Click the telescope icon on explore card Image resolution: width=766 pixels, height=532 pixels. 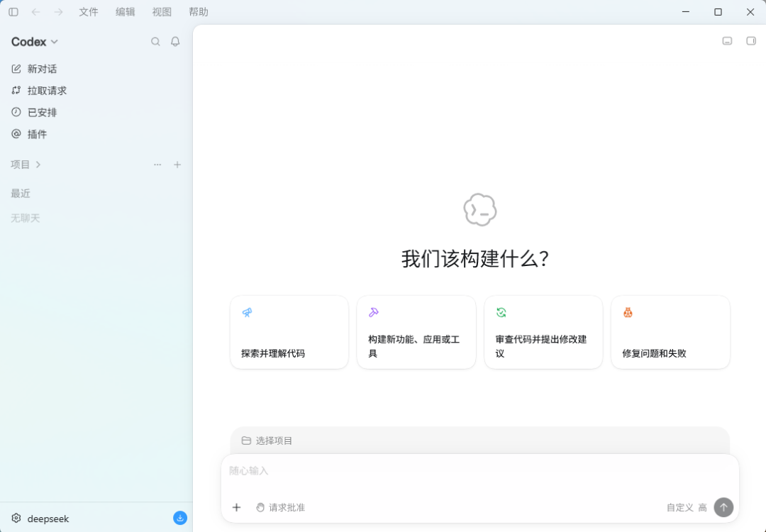click(248, 313)
